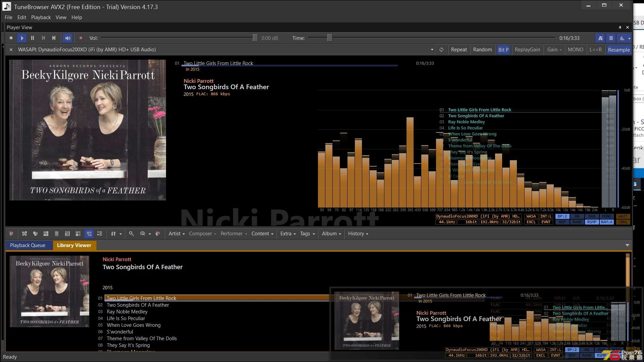Stop playback with the Stop button

[11, 38]
